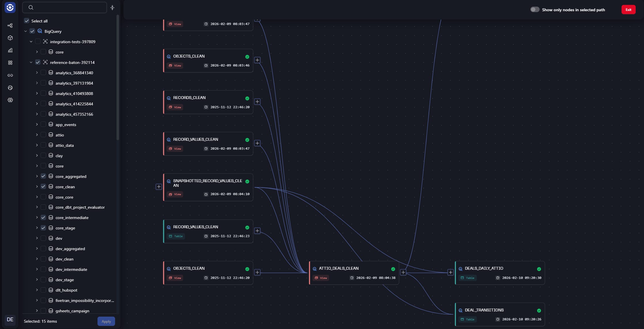Click plus icon right of ATTIO_DEALS_CLEAN node
The width and height of the screenshot is (644, 329).
pos(403,272)
